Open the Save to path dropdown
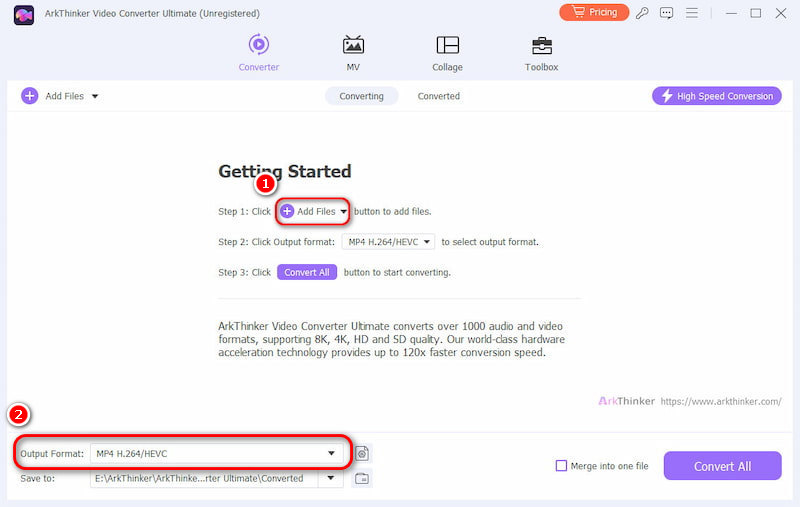 pos(331,478)
